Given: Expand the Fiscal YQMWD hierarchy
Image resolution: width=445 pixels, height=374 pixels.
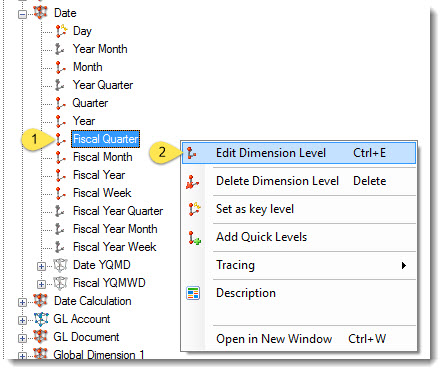Looking at the screenshot, I should click(x=41, y=284).
